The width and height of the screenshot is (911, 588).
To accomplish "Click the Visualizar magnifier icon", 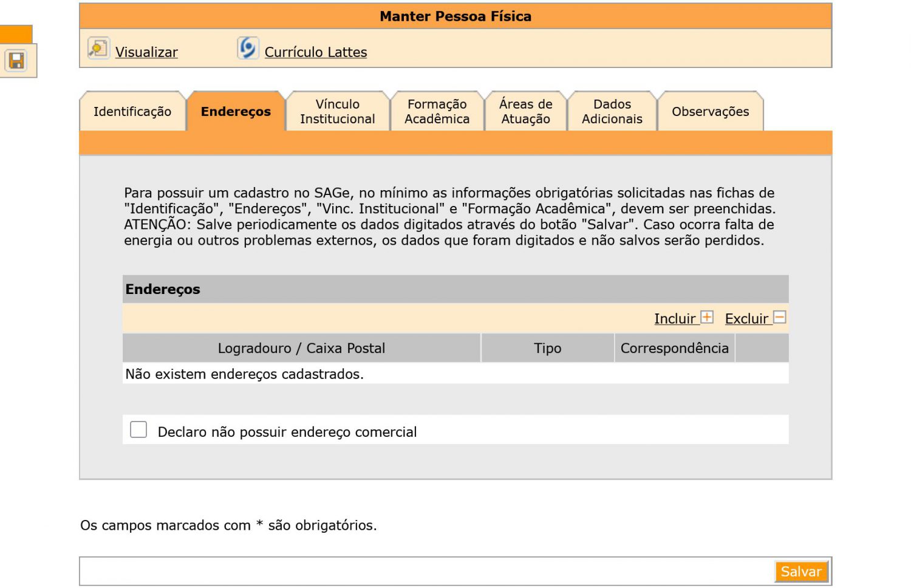I will click(x=98, y=48).
